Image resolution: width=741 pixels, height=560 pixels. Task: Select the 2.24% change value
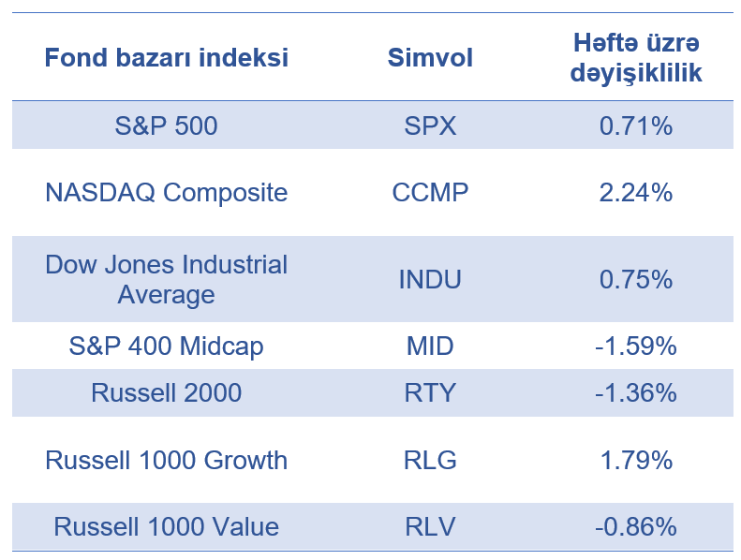pyautogui.click(x=636, y=193)
